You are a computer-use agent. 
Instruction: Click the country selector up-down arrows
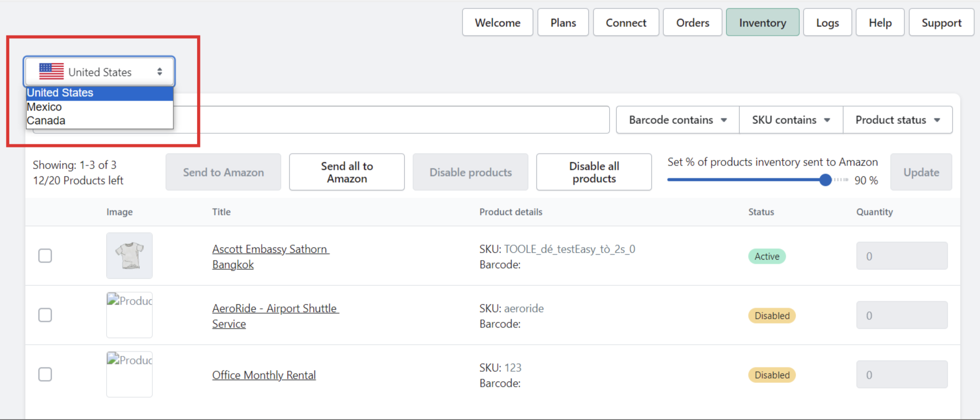(159, 71)
